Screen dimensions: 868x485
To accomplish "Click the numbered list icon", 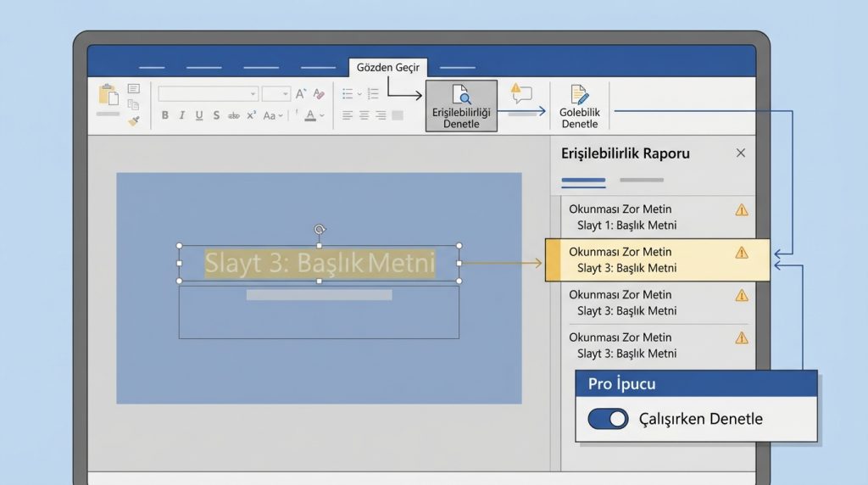I will pyautogui.click(x=373, y=93).
